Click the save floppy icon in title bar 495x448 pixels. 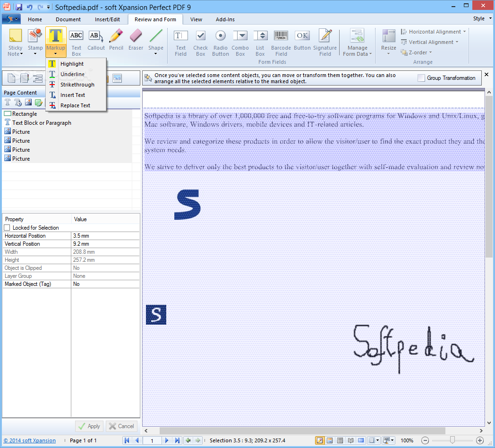point(18,7)
